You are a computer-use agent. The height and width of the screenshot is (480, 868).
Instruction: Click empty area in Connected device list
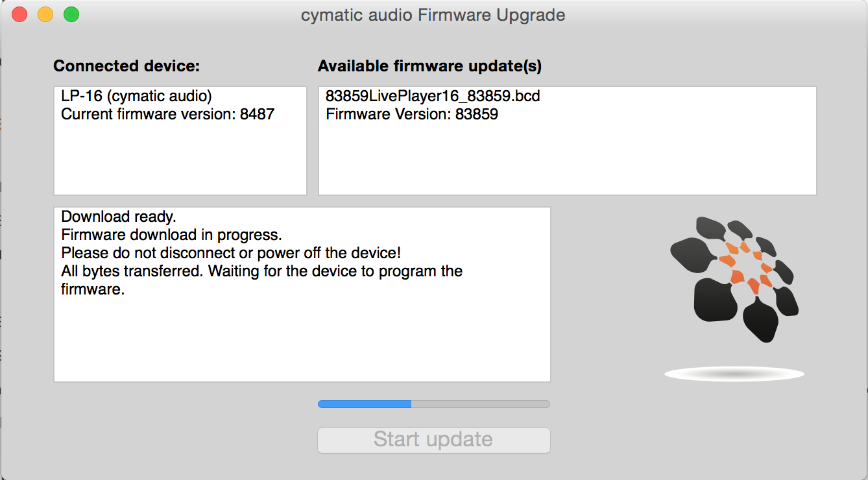tap(180, 162)
